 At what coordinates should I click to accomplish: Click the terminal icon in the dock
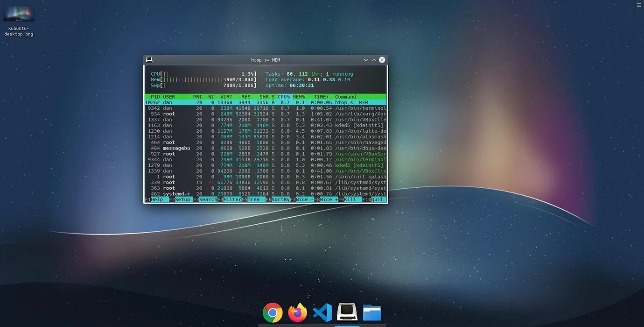pyautogui.click(x=347, y=312)
